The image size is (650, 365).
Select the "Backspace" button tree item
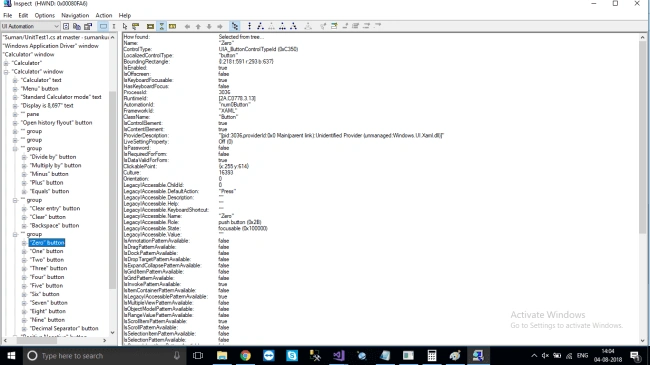(x=54, y=226)
